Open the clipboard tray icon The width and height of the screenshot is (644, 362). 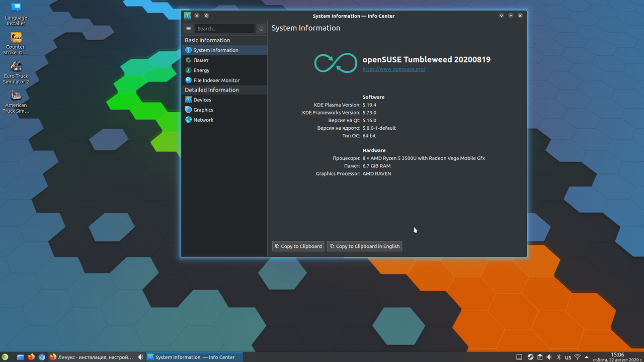tap(540, 357)
